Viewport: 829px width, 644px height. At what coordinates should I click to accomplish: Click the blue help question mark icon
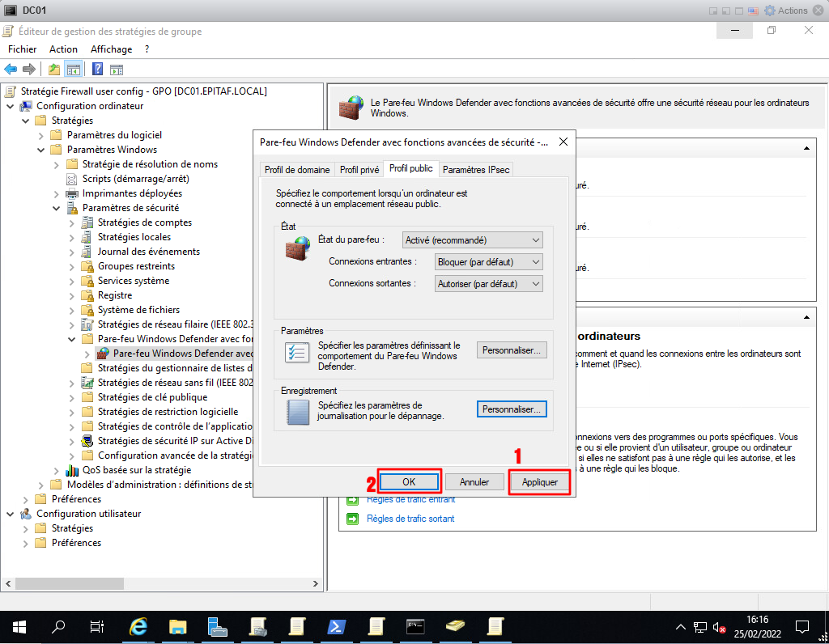pos(97,69)
